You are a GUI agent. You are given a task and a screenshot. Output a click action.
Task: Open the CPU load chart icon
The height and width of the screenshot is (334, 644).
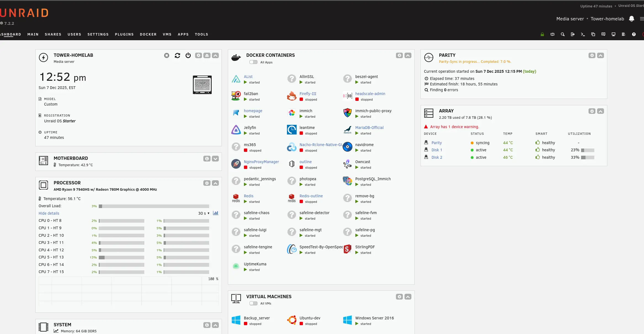click(x=215, y=213)
